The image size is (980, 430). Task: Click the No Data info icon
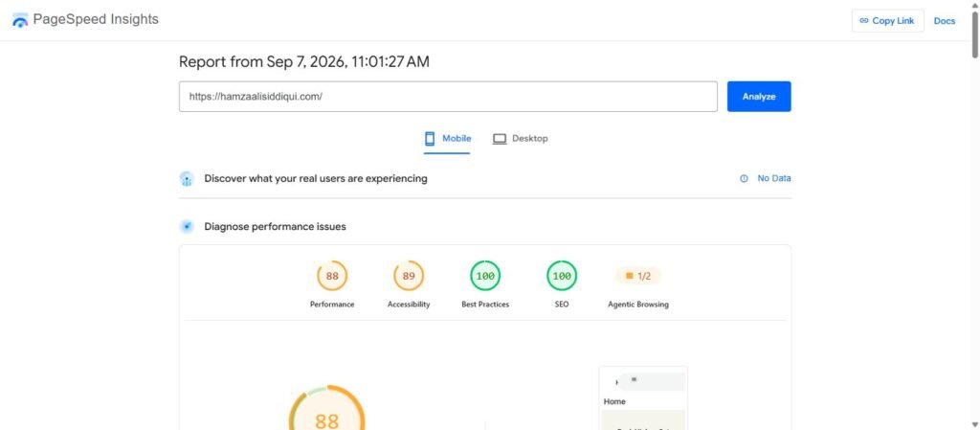click(744, 179)
